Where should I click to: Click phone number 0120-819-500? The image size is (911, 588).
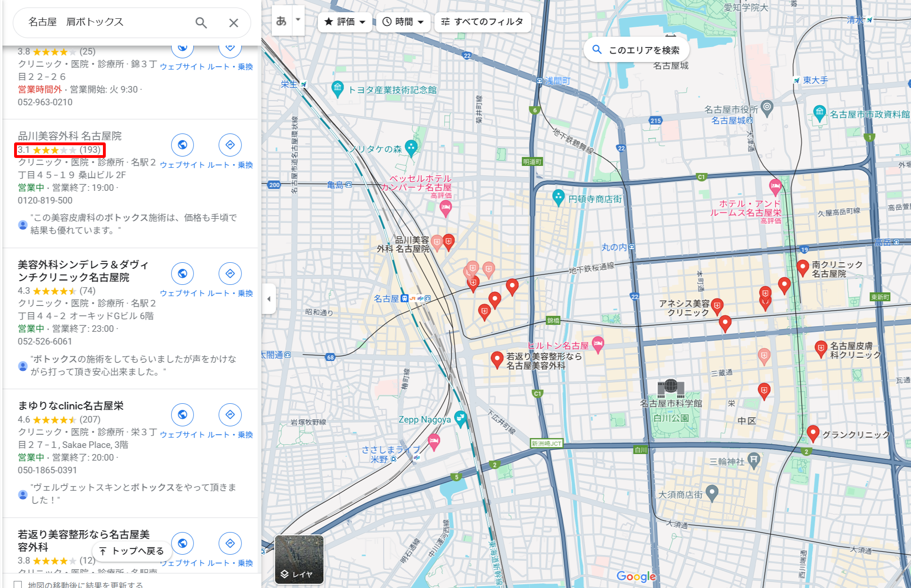tap(45, 200)
